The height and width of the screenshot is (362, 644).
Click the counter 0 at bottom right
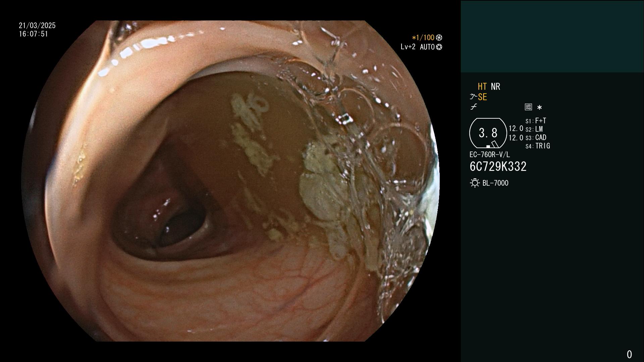(629, 354)
